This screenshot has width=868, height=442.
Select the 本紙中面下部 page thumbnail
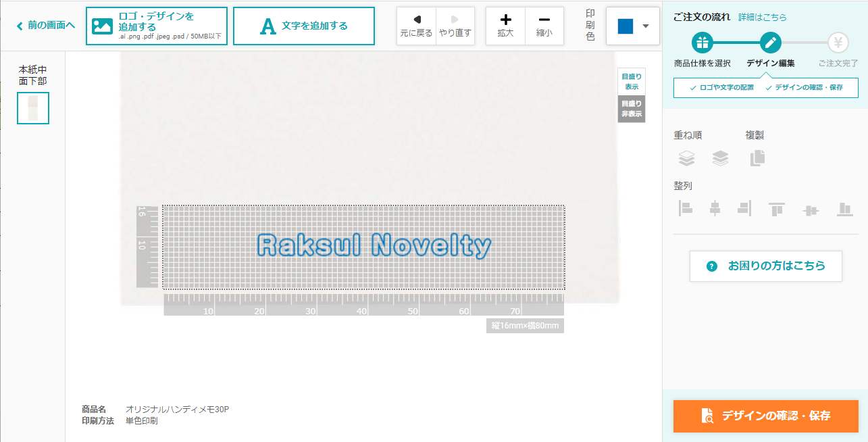coord(33,108)
